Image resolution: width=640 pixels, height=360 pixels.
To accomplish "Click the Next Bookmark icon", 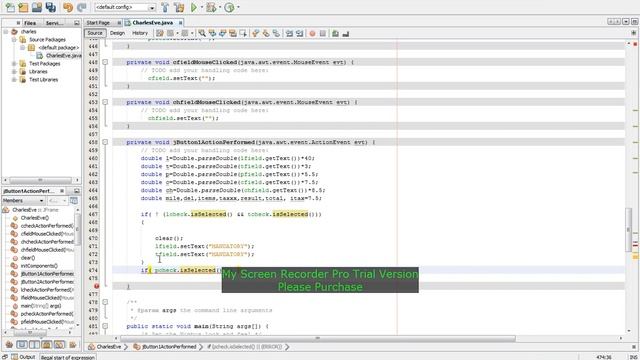I will pos(266,33).
